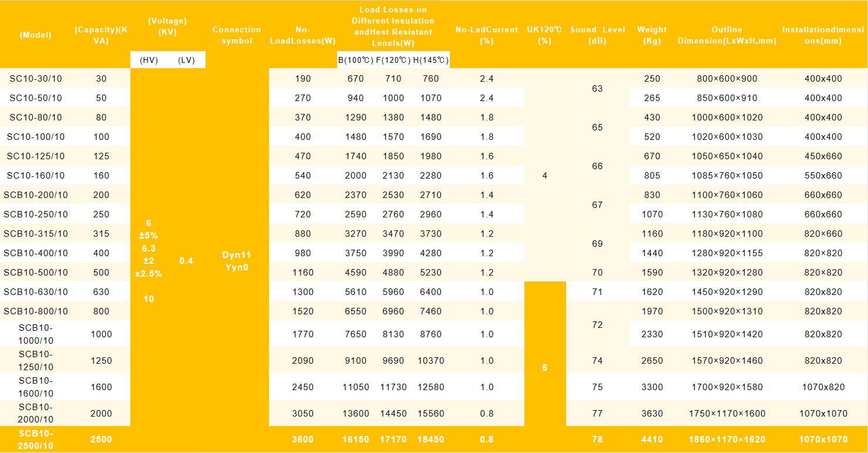Select outline dimension 1860×1170×1620
The image size is (868, 453).
pyautogui.click(x=727, y=439)
